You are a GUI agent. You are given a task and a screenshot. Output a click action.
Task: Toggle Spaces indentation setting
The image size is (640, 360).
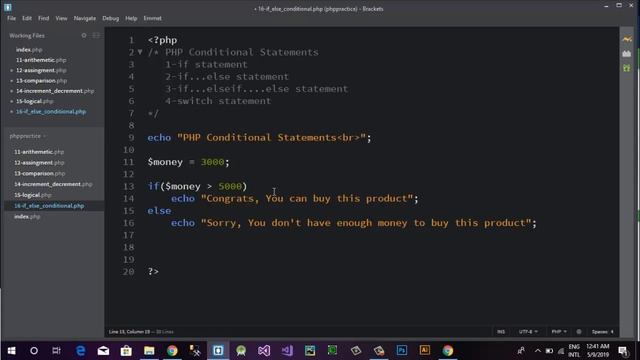pos(602,331)
